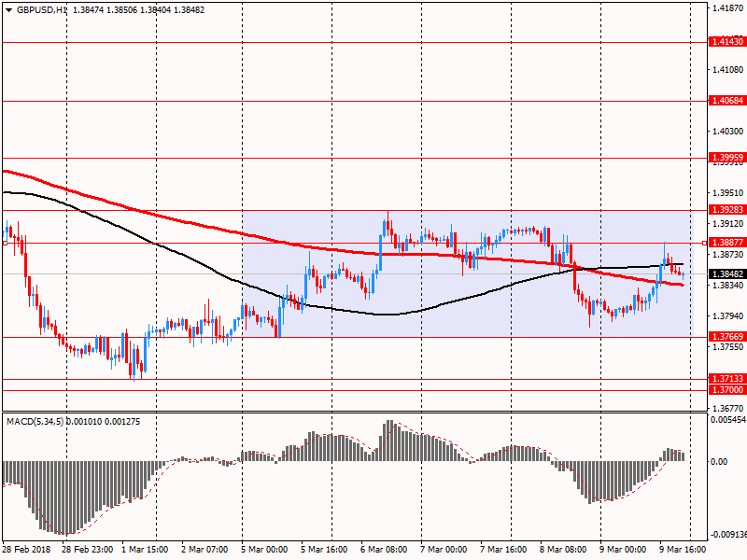Viewport: 747px width, 560px height.
Task: Select the 1.40300 price scale label
Action: point(728,132)
